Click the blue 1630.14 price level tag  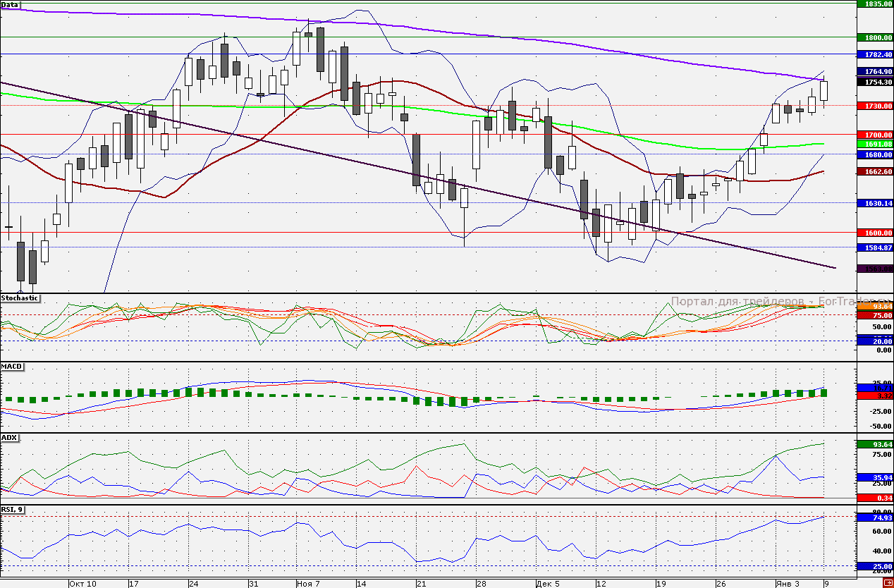coord(874,203)
